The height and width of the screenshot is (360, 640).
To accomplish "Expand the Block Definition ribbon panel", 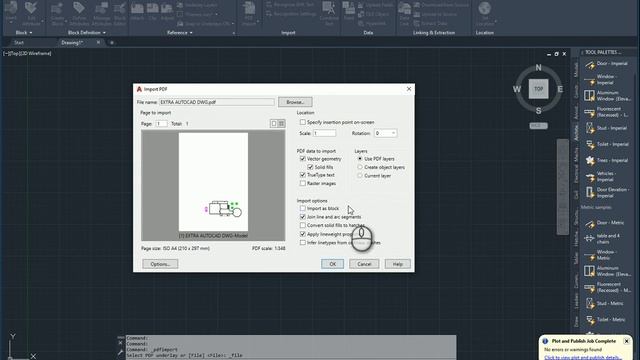I will click(x=87, y=33).
